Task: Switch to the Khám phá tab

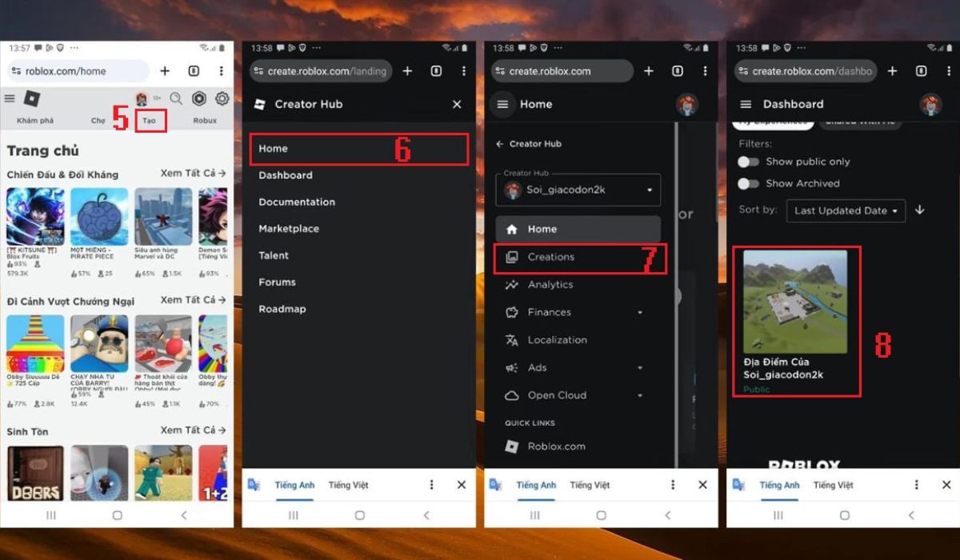Action: 35,121
